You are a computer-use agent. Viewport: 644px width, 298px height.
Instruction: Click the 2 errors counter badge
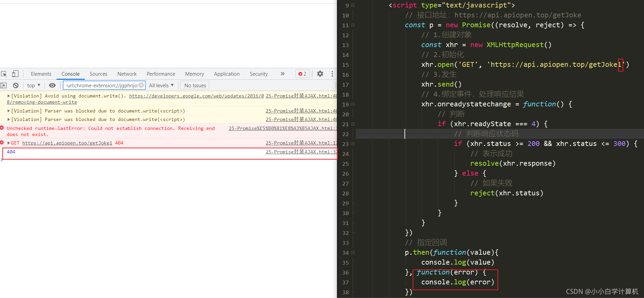(x=302, y=74)
